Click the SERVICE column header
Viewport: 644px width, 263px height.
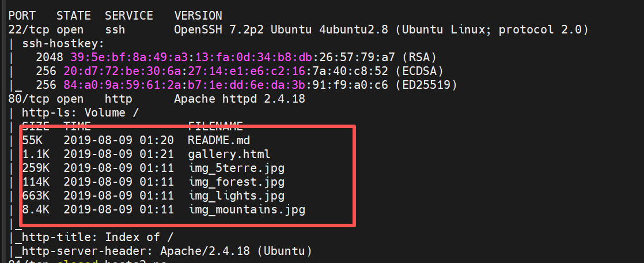129,16
